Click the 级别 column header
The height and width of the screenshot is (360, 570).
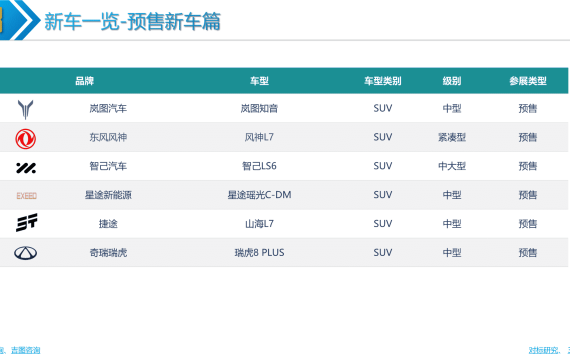pyautogui.click(x=452, y=81)
